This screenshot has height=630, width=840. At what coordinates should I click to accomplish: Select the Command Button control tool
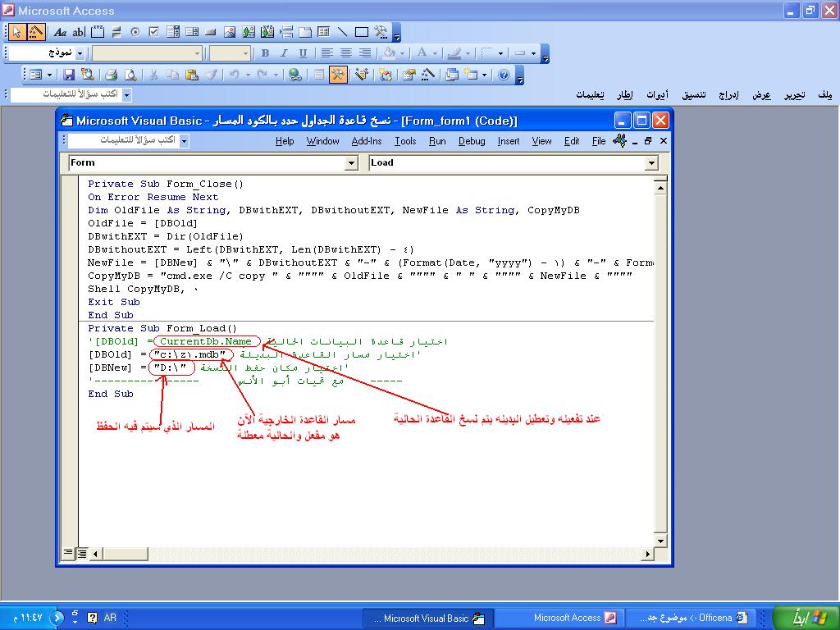click(x=211, y=32)
